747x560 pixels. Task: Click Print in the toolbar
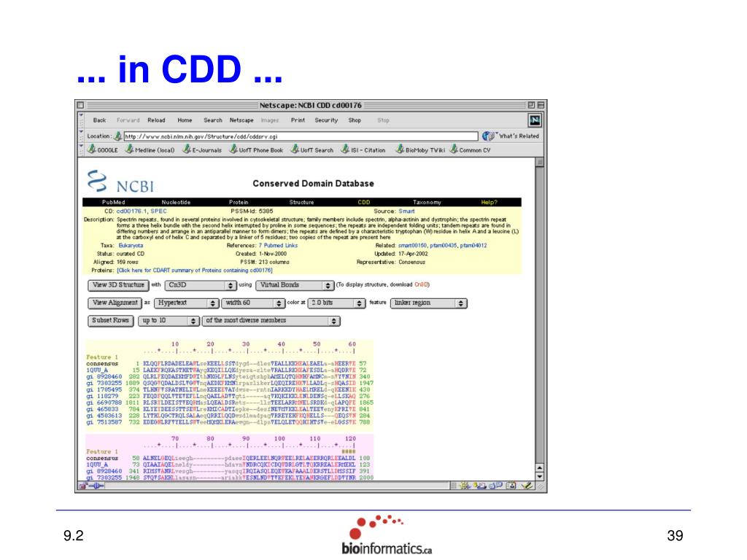click(298, 120)
